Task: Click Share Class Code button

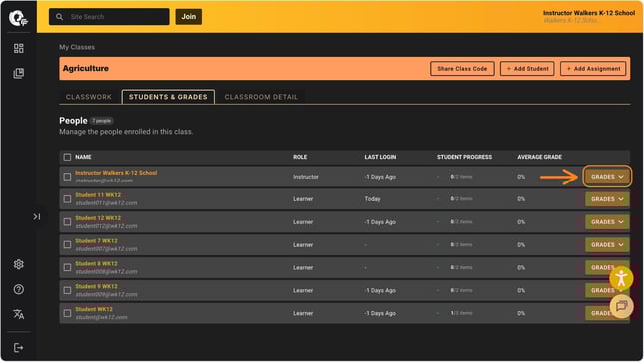Action: (x=462, y=69)
